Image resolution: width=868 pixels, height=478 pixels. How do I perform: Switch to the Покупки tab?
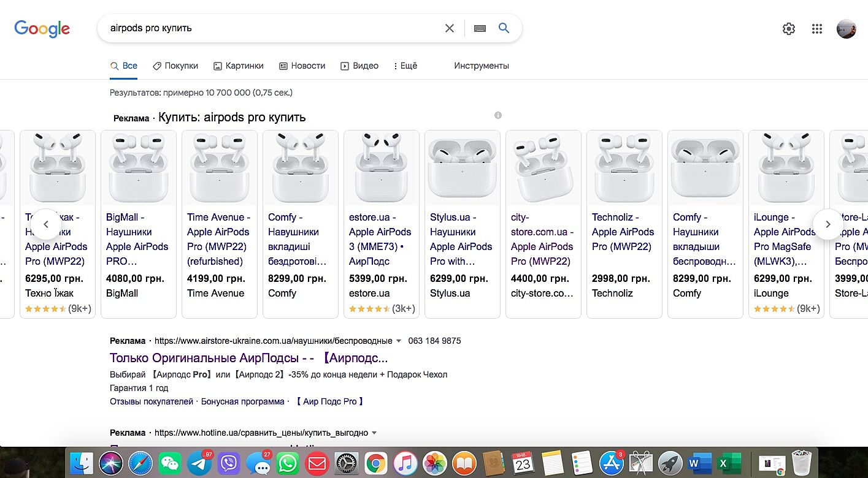pyautogui.click(x=175, y=66)
